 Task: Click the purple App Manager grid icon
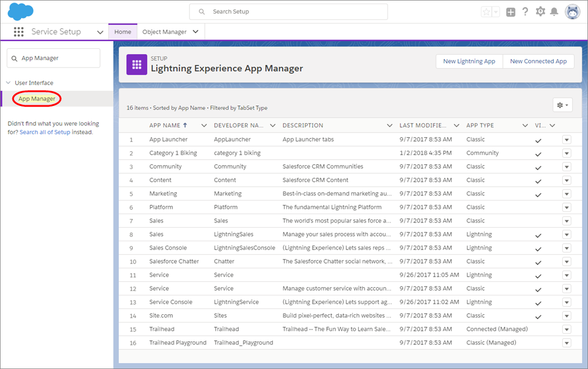point(137,65)
